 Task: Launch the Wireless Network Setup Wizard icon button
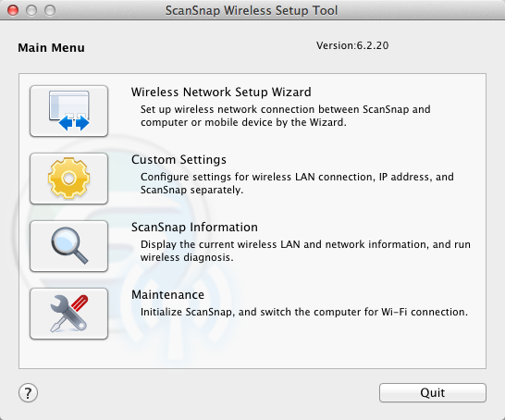point(69,111)
